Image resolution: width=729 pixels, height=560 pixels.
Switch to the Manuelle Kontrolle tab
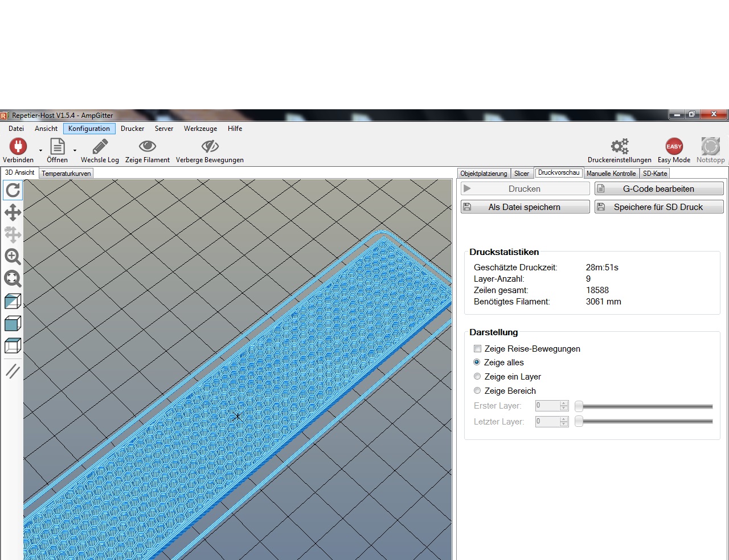tap(611, 174)
